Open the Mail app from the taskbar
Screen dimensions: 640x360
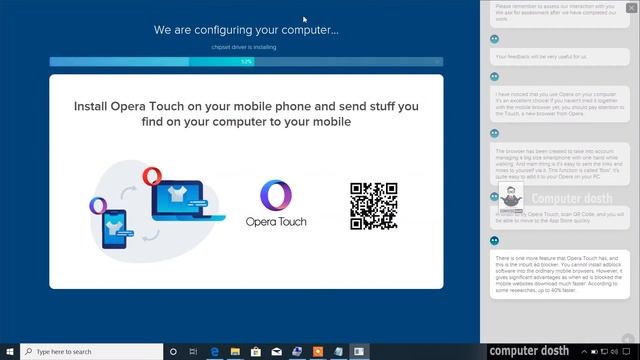[276, 351]
